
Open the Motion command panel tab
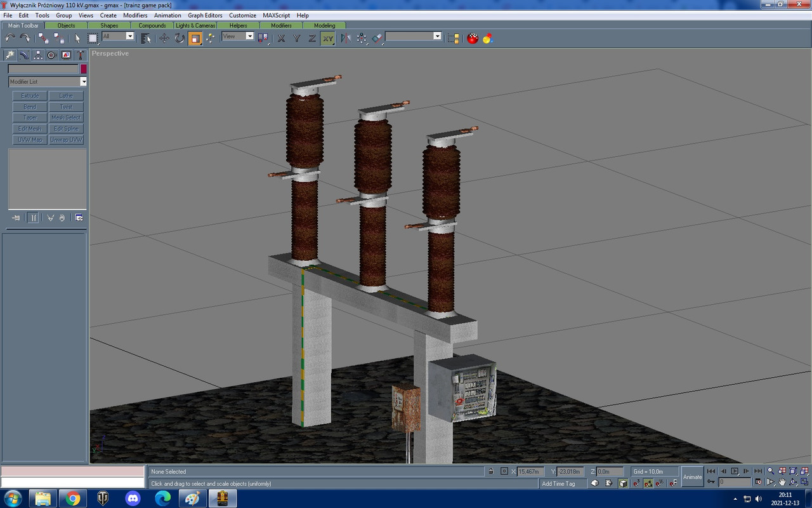point(52,55)
